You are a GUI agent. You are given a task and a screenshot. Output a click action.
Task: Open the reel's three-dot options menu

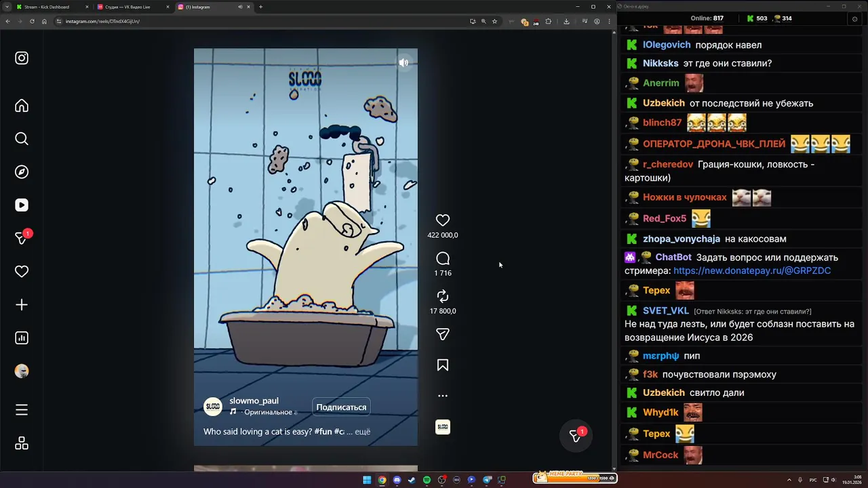(x=443, y=396)
